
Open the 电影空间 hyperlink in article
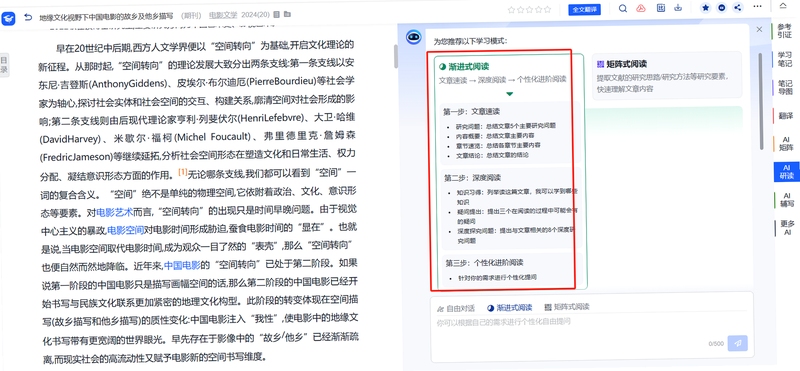pyautogui.click(x=126, y=230)
